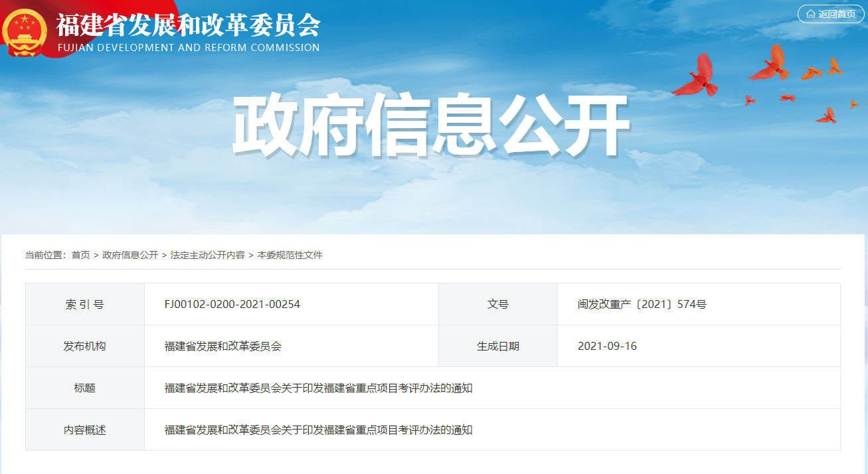Open 首页 in the breadcrumb
Viewport: 868px width, 474px height.
tap(80, 255)
